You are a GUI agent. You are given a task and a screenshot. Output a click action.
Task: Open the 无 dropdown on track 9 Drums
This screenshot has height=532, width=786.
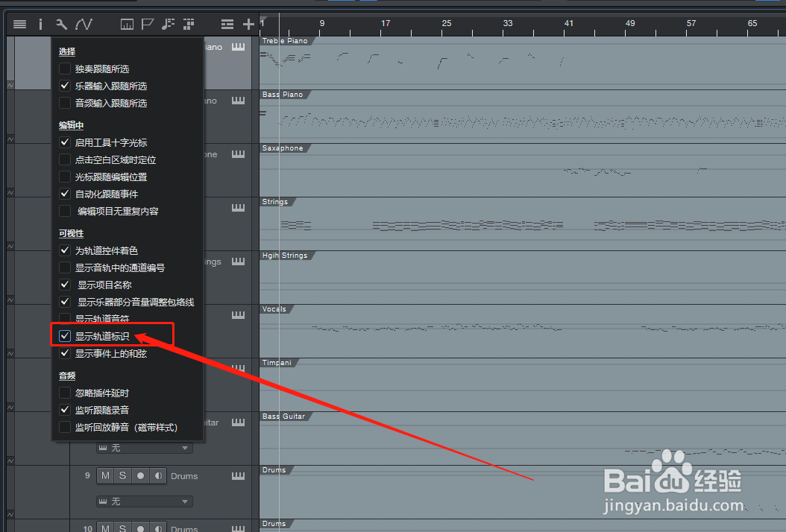click(145, 501)
